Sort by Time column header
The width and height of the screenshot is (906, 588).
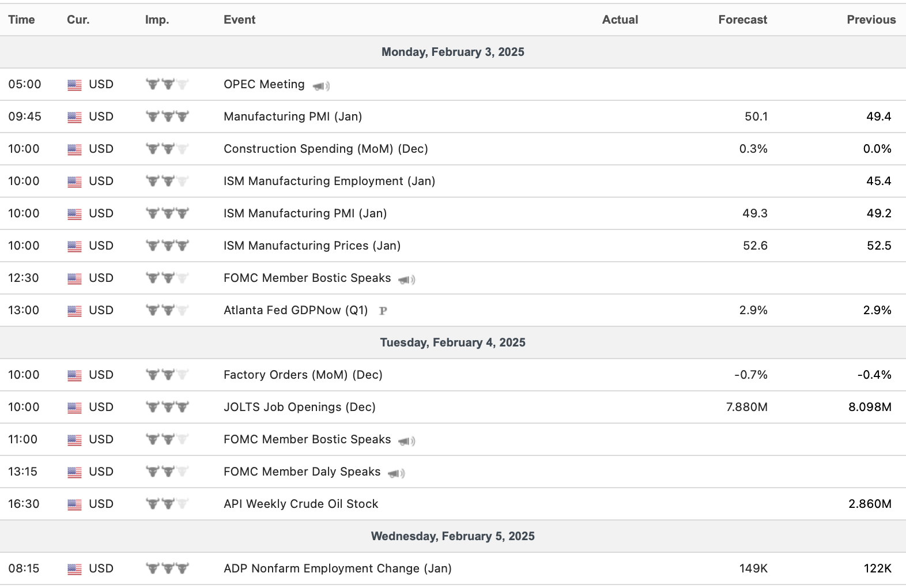[x=21, y=20]
